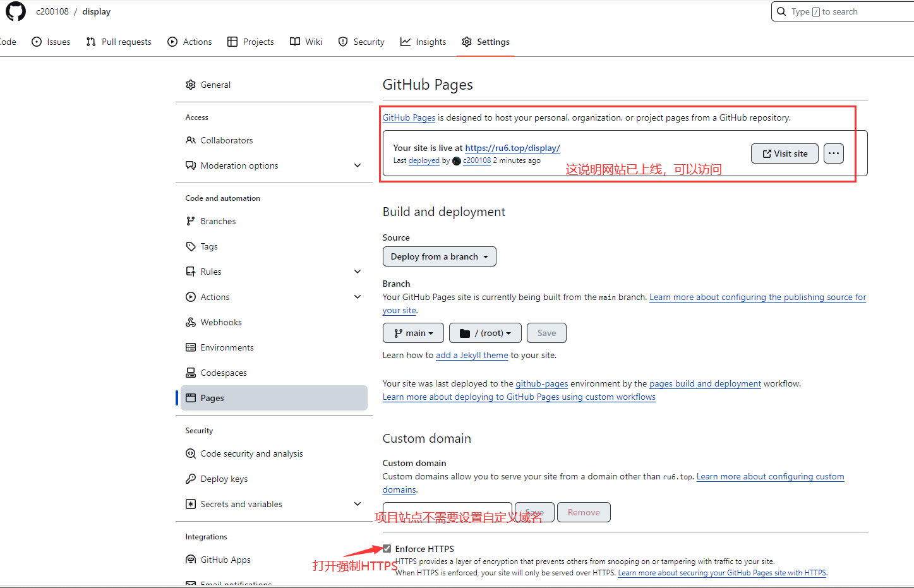Open the three-dot menu beside Visit site
Viewport: 914px width, 588px height.
(x=833, y=153)
